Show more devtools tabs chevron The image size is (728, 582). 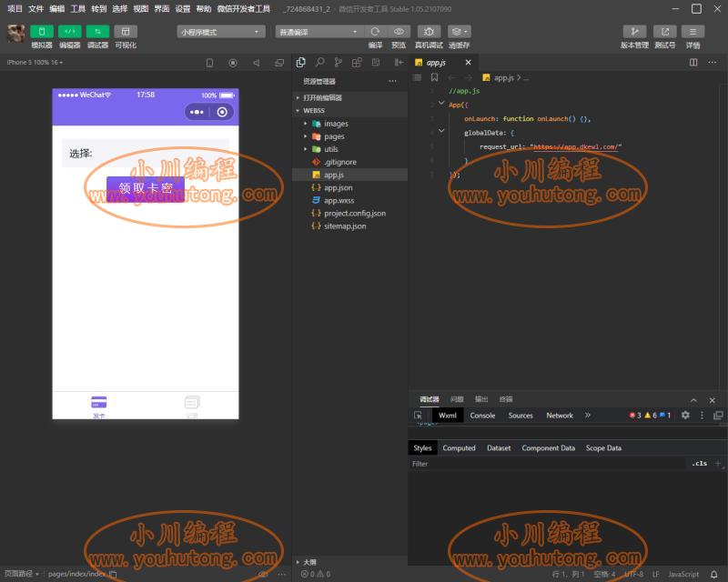[588, 415]
